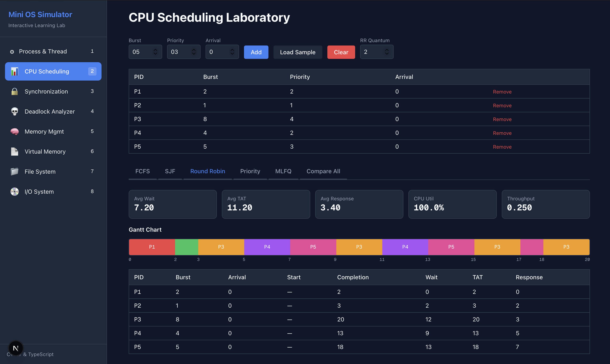Click the bar chart CPU Scheduling icon

point(14,71)
